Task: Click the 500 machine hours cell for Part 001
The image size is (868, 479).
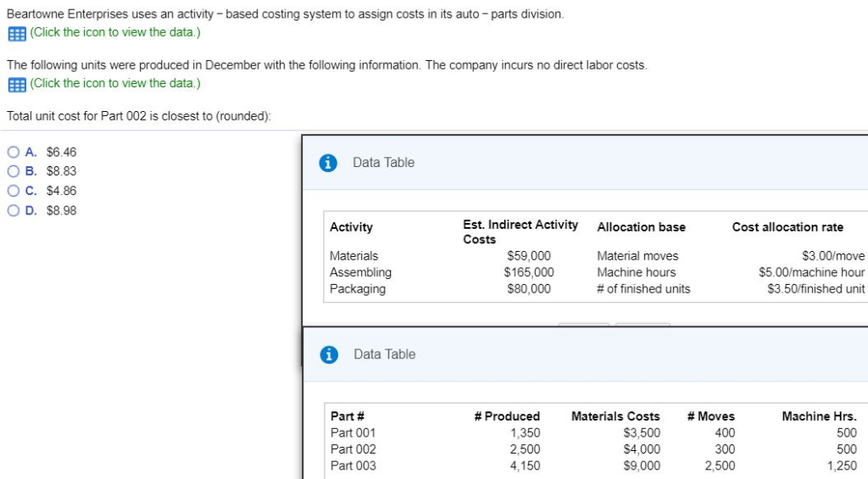Action: [847, 433]
